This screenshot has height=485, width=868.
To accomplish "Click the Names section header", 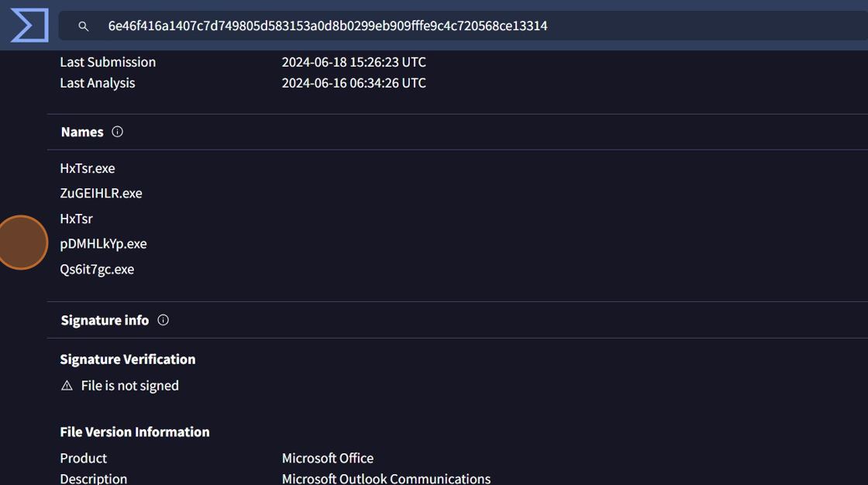I will pos(82,132).
